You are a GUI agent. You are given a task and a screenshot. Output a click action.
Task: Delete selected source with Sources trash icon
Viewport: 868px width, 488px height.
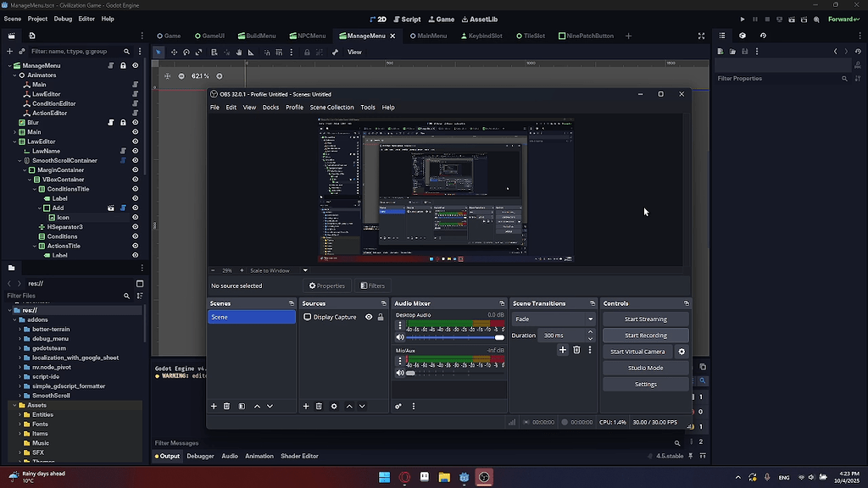(x=319, y=406)
